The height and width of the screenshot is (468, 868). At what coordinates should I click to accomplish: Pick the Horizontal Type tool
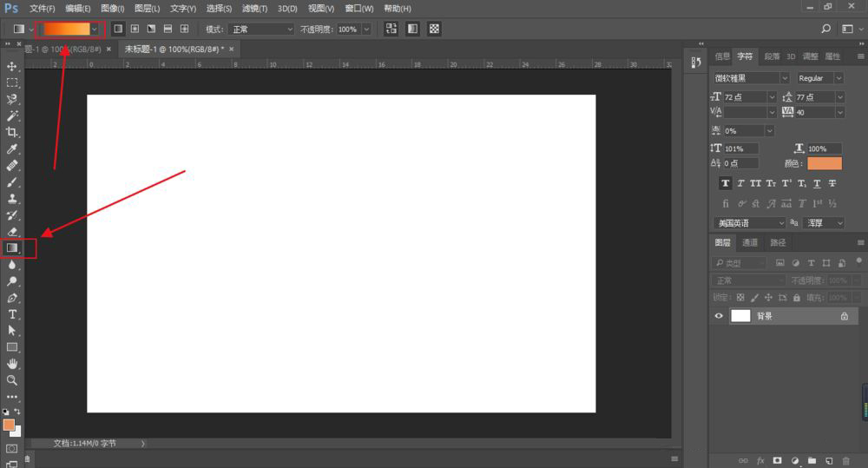(12, 314)
